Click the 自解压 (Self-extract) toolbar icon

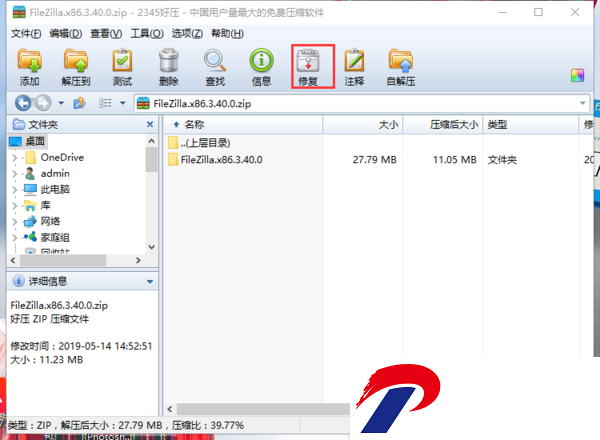401,67
